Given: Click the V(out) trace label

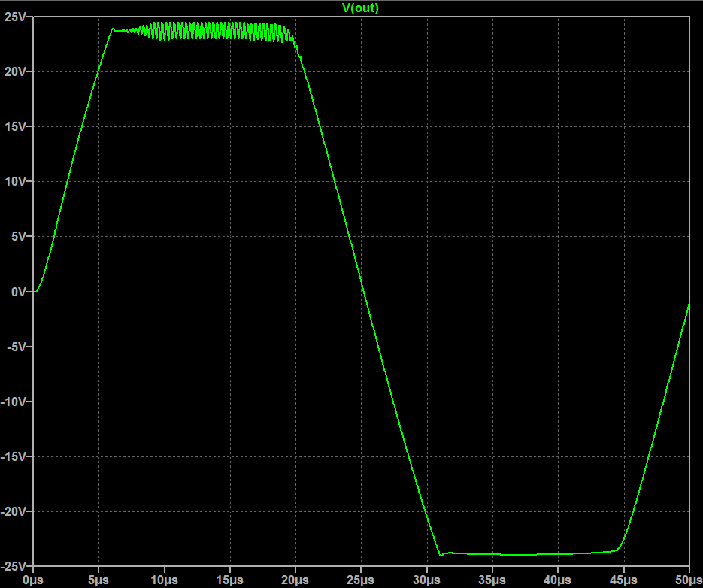Looking at the screenshot, I should click(360, 8).
